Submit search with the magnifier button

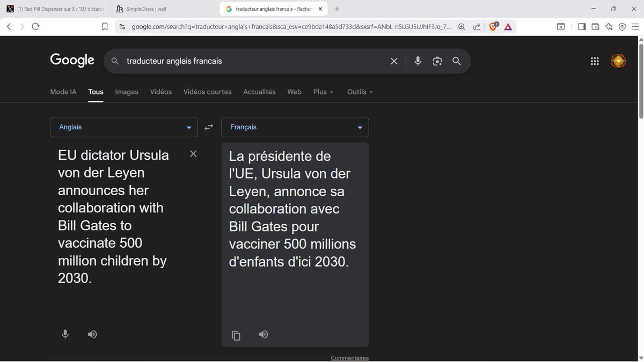(x=457, y=61)
